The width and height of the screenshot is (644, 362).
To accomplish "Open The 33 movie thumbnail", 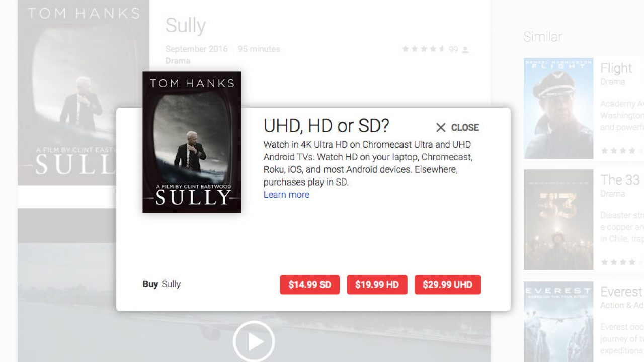I will pos(558,220).
